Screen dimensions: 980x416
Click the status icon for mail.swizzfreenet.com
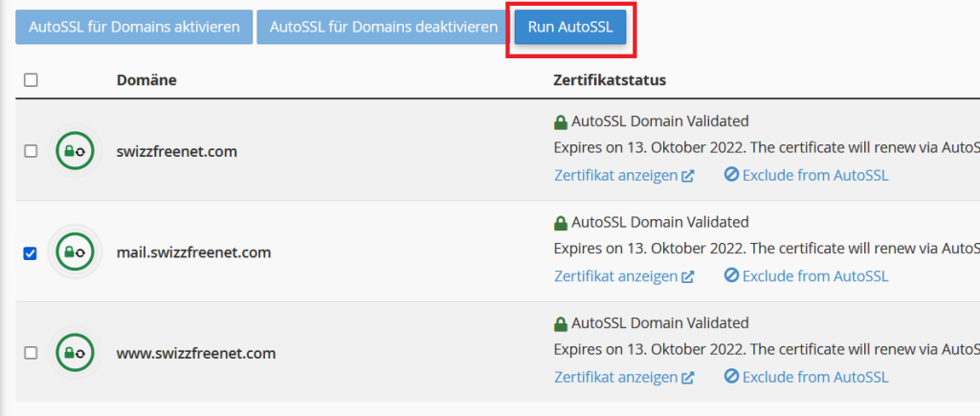pos(75,252)
